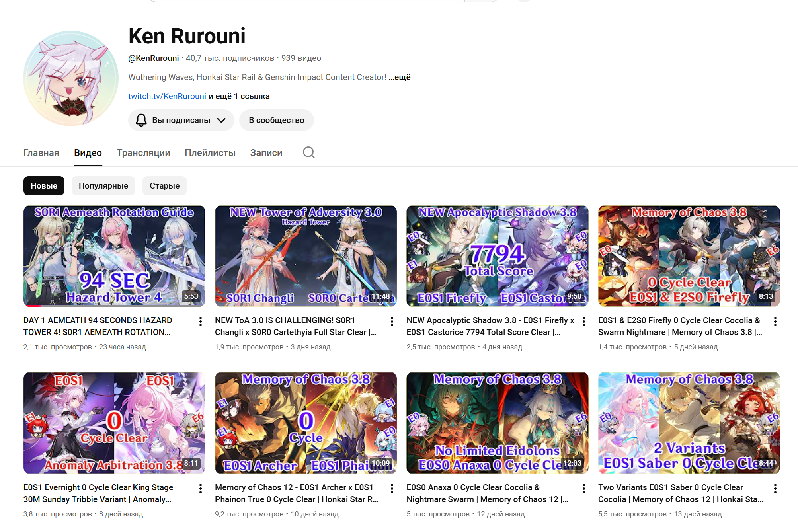Open three-dot menu for Apocalyptic Shadow 3.8 video

tap(584, 322)
